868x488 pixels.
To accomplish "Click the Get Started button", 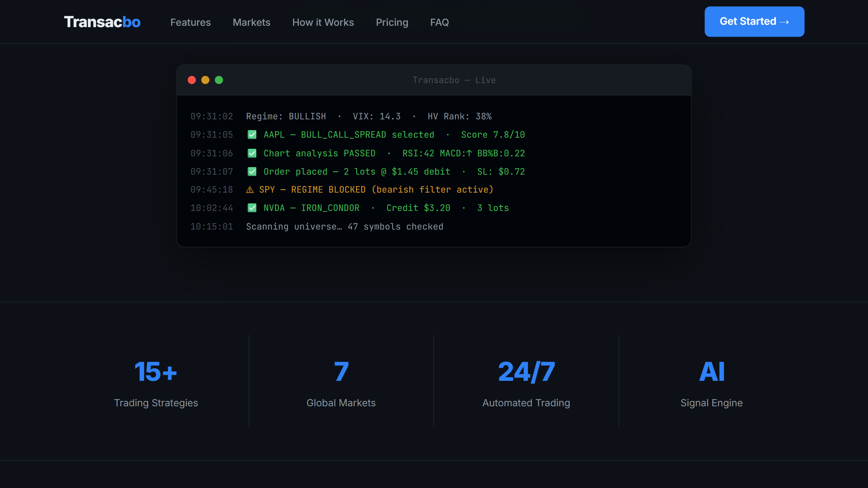I will (x=754, y=21).
